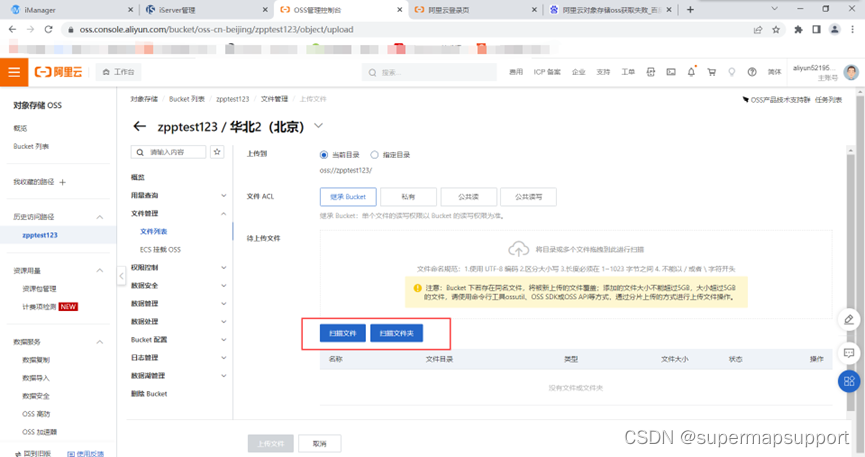
Task: Open the 企业 menu
Action: [x=579, y=72]
